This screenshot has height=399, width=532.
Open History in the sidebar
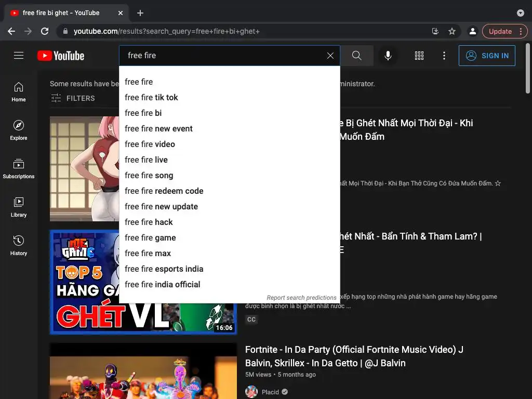point(19,245)
